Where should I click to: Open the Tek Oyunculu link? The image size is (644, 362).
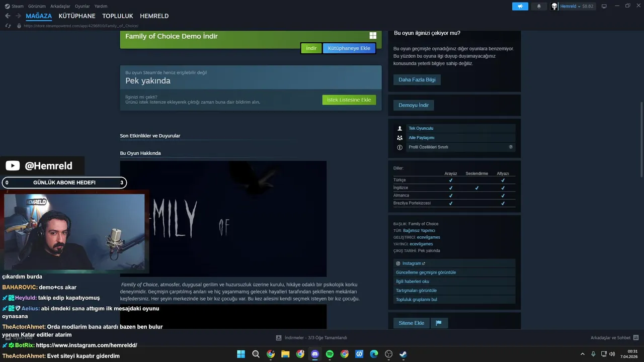421,128
